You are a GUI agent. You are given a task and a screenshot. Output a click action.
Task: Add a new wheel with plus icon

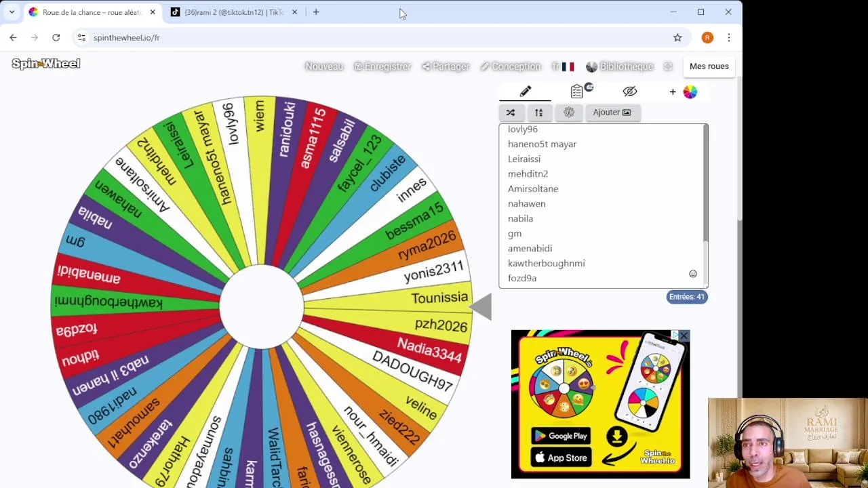673,91
